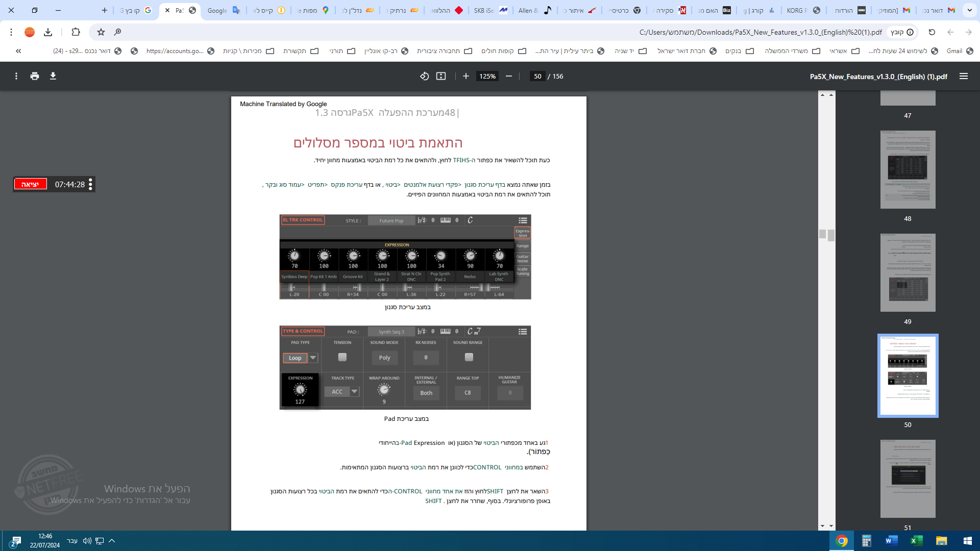Toggle the PDF thumbnail sidebar
980x551 pixels.
[964, 76]
